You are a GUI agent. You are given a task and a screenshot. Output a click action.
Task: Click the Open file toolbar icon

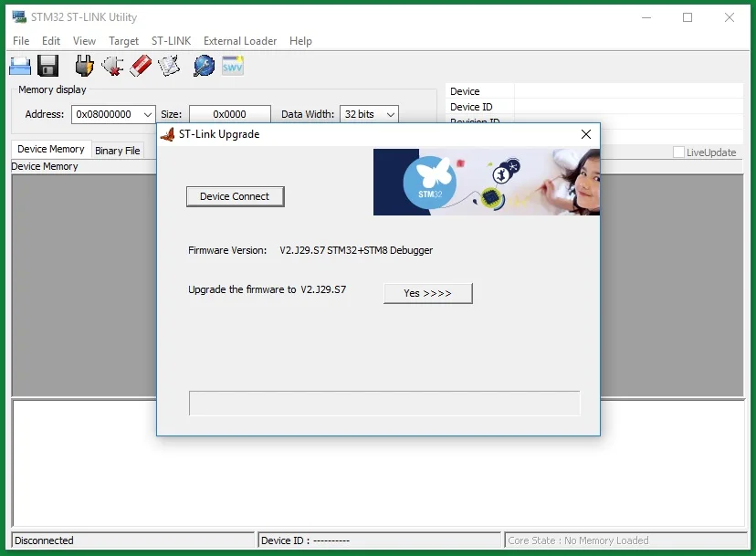20,66
